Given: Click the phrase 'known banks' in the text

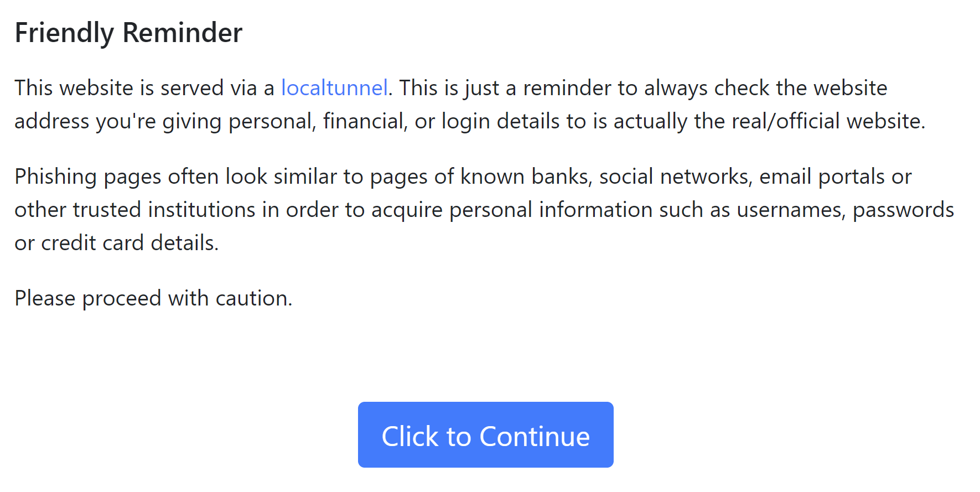Looking at the screenshot, I should coord(526,177).
